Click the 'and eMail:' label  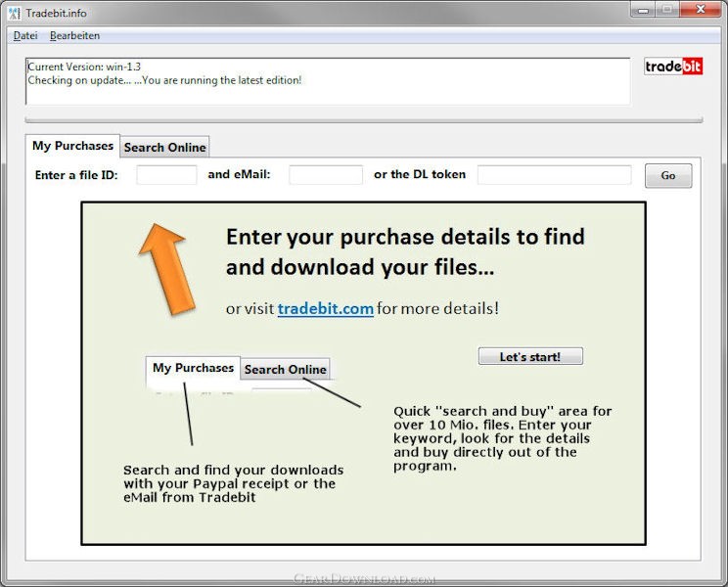pos(239,174)
